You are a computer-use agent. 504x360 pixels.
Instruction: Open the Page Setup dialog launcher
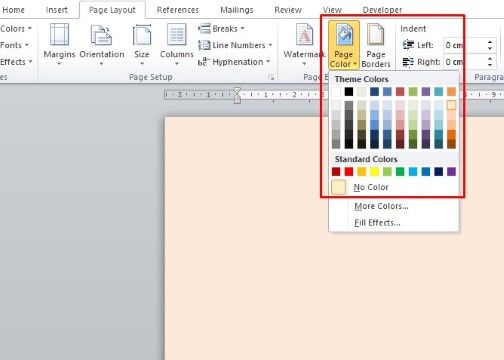pos(271,77)
